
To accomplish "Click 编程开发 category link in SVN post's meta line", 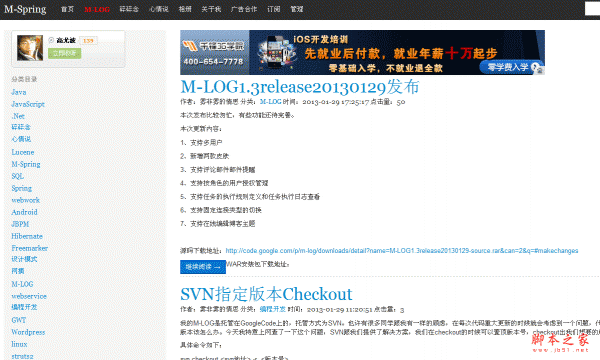I will [272, 309].
